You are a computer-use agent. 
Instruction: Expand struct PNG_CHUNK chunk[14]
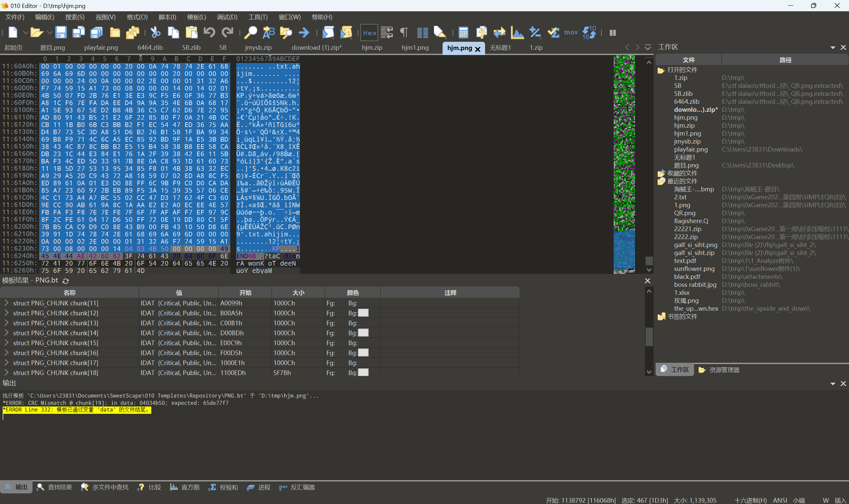(x=6, y=333)
